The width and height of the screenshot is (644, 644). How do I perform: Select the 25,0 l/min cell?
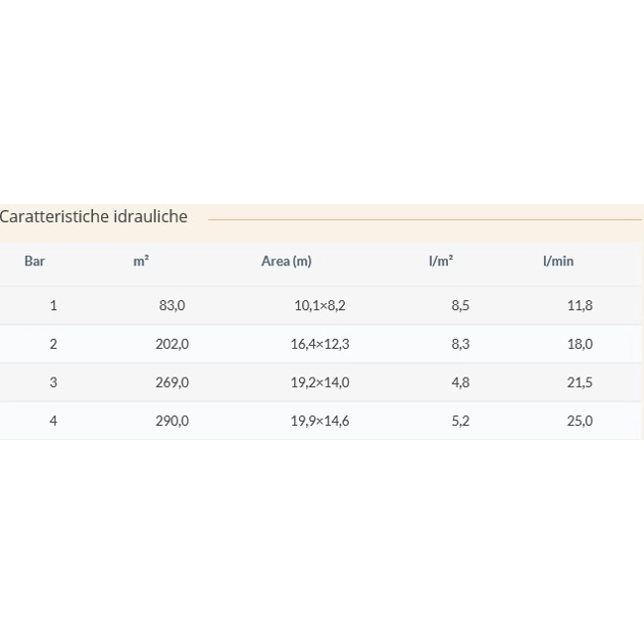tap(580, 421)
